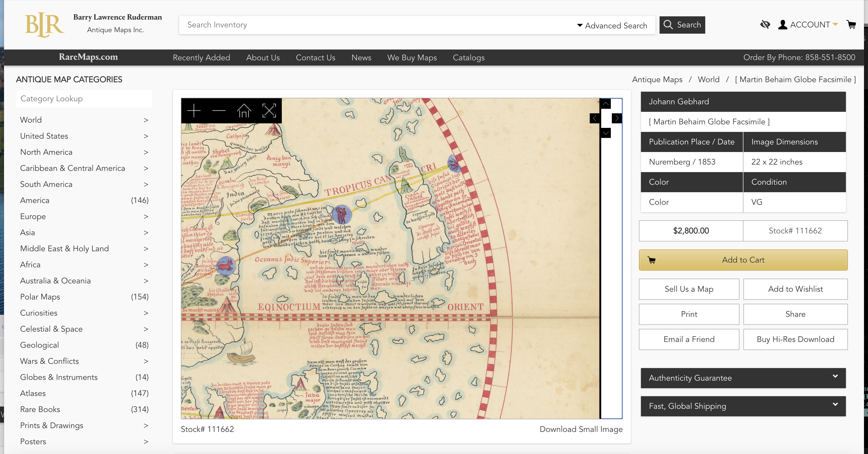Toggle the crossed-out eye visibility icon
The height and width of the screenshot is (454, 868).
pos(765,25)
